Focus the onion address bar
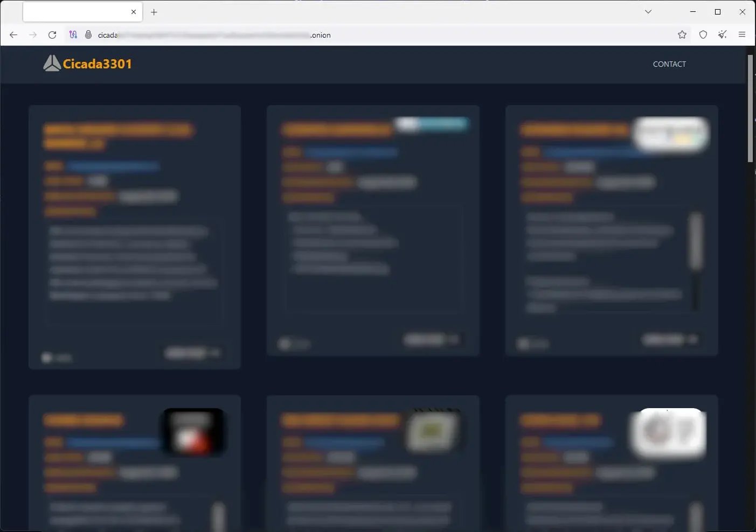Viewport: 756px width, 532px height. tap(377, 35)
